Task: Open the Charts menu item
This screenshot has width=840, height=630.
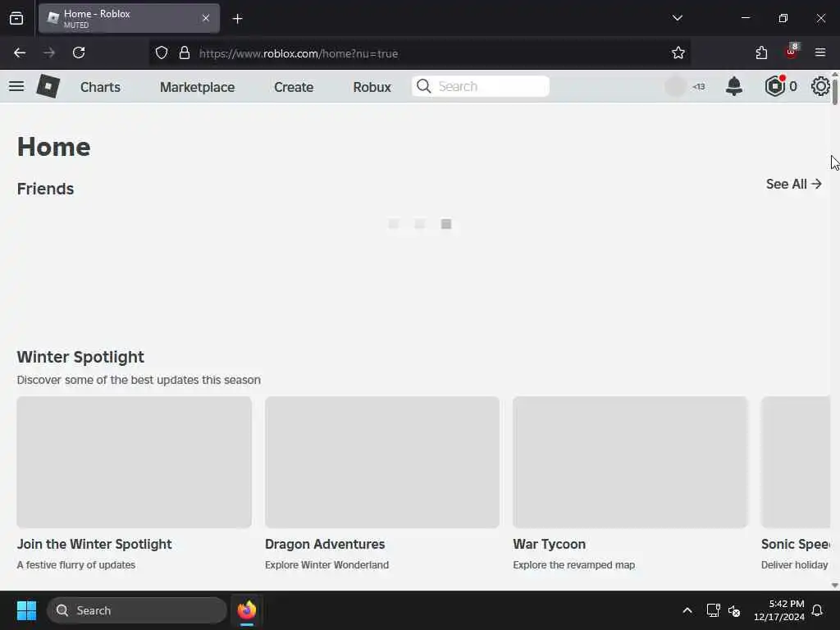Action: (x=100, y=87)
